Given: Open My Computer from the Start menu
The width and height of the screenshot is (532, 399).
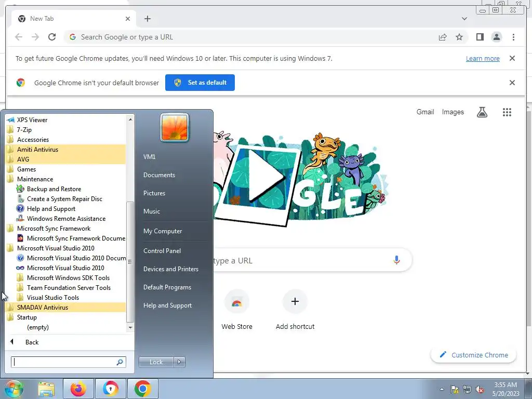Looking at the screenshot, I should click(x=163, y=231).
